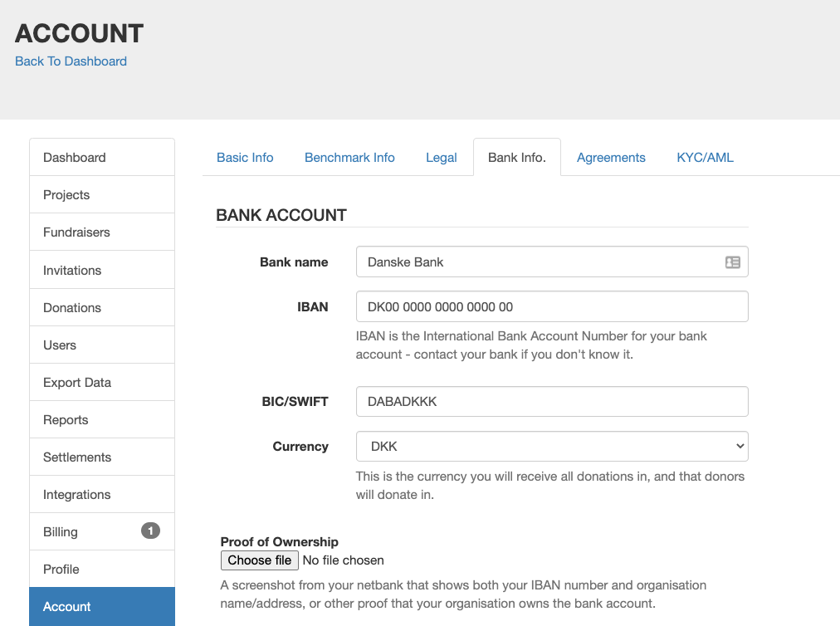
Task: Click into the IBAN input field
Action: click(552, 306)
